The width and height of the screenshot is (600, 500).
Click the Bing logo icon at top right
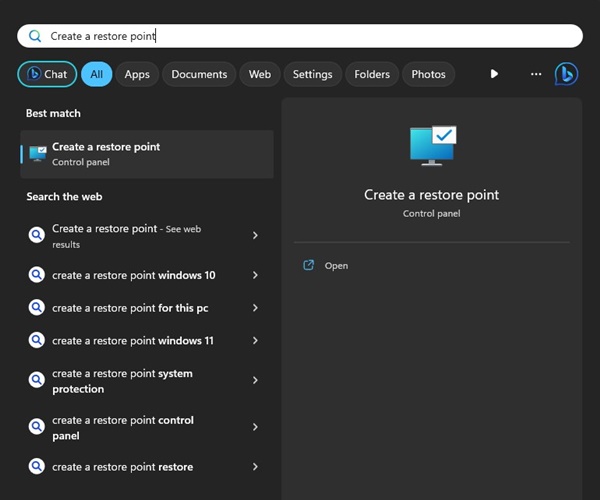(566, 74)
